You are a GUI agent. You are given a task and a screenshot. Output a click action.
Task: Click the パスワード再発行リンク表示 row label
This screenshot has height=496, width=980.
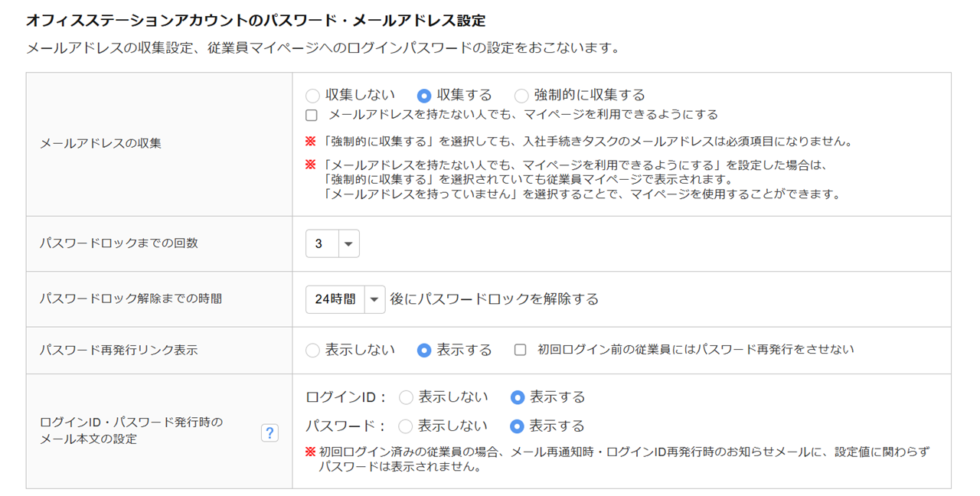(119, 350)
